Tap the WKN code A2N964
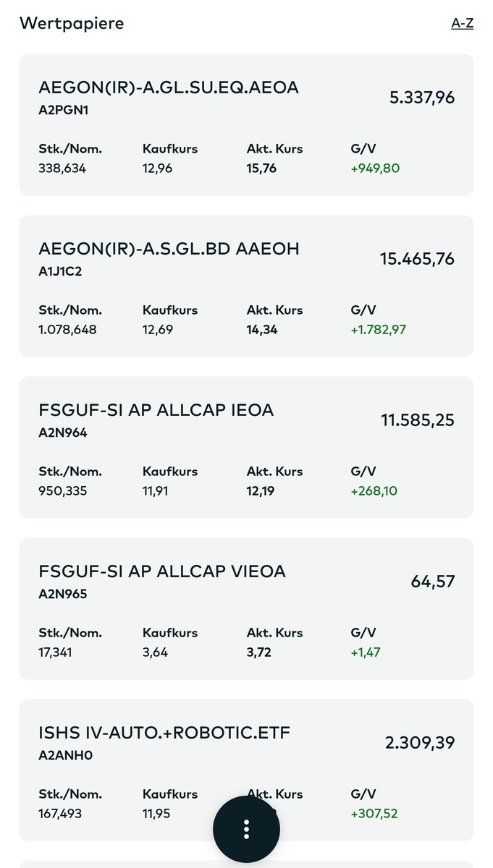493x868 pixels. (x=63, y=433)
